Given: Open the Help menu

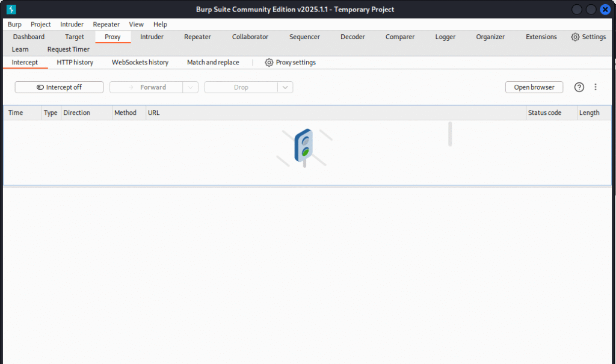Looking at the screenshot, I should point(160,25).
